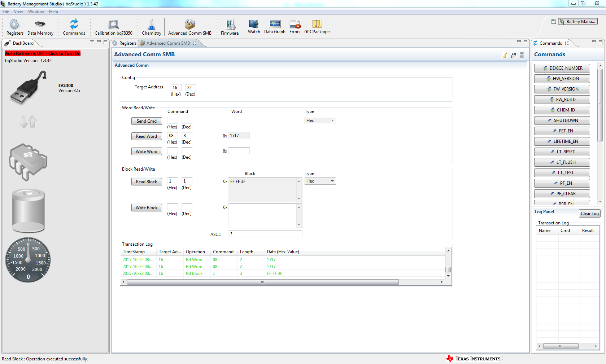Click Commands list vertical scrollbar
This screenshot has width=606, height=364.
(x=600, y=105)
